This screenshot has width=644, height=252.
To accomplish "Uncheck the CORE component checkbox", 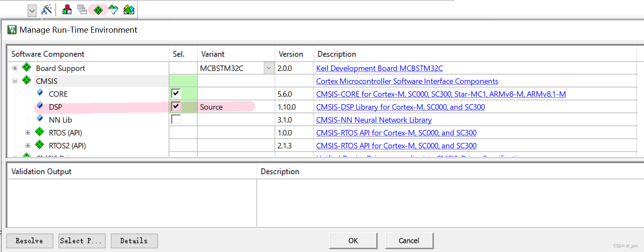I will [x=176, y=93].
